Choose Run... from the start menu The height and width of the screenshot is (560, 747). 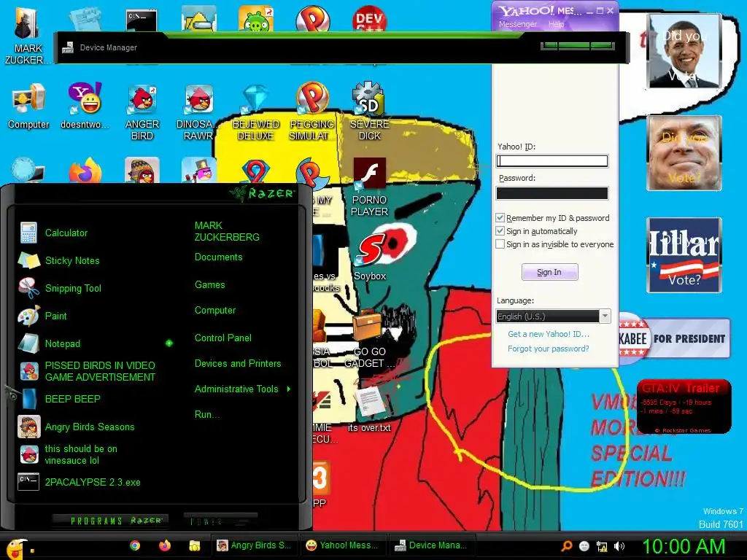coord(207,414)
